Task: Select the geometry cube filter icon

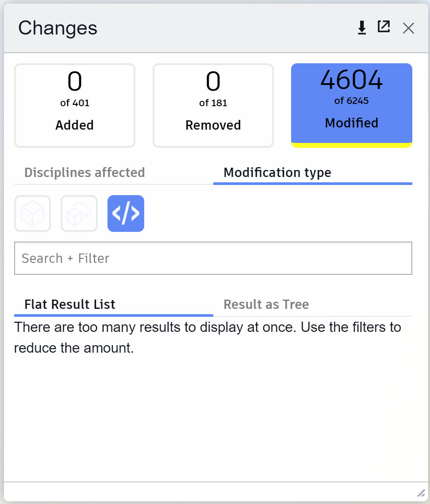Action: 32,213
